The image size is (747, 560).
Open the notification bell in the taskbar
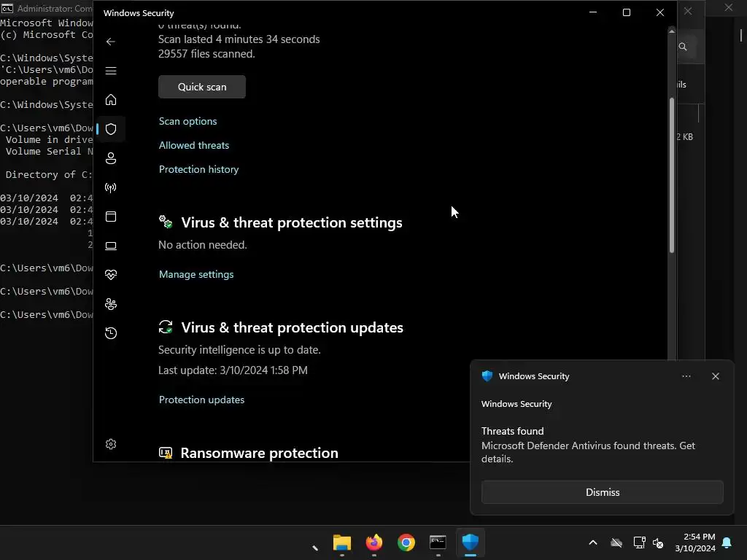tap(727, 542)
